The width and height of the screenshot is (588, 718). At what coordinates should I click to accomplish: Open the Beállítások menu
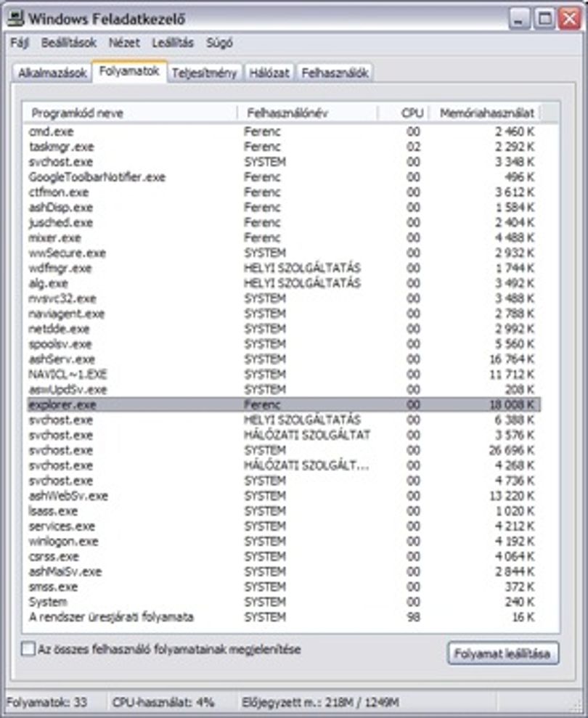coord(69,43)
